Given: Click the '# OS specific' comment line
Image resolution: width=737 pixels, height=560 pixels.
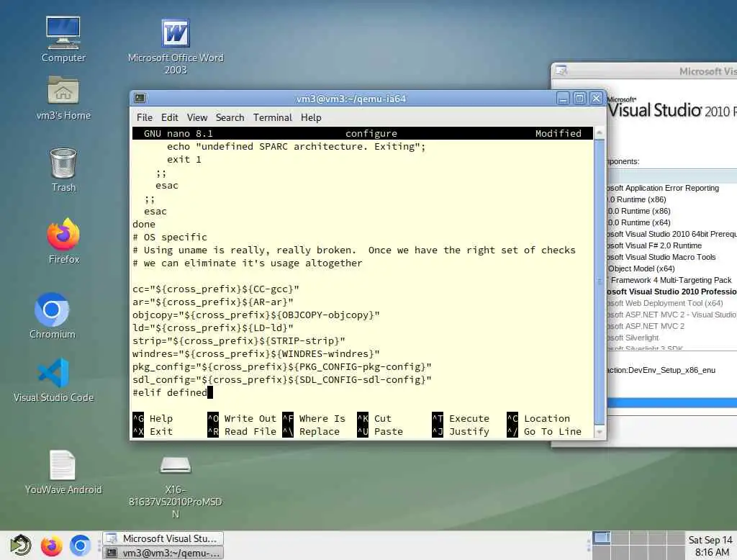Looking at the screenshot, I should (x=170, y=237).
